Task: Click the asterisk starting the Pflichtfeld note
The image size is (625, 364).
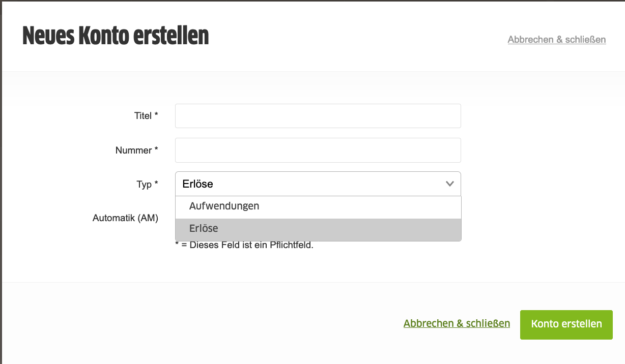Action: [177, 245]
